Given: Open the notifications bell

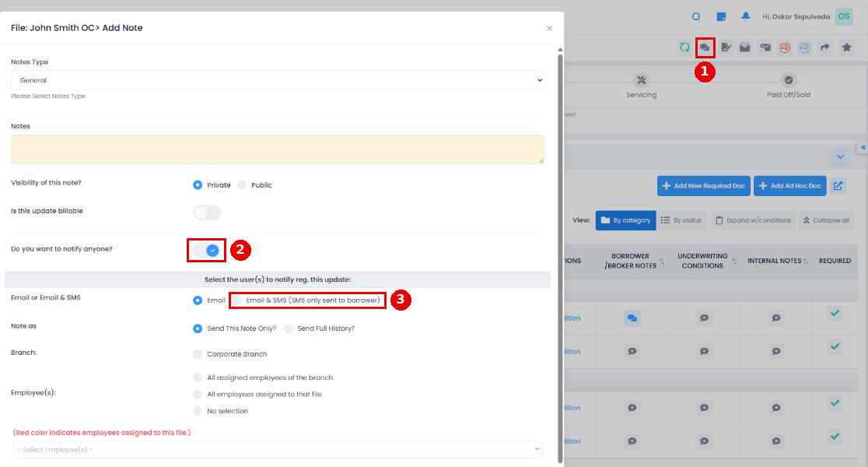Looking at the screenshot, I should coord(746,16).
